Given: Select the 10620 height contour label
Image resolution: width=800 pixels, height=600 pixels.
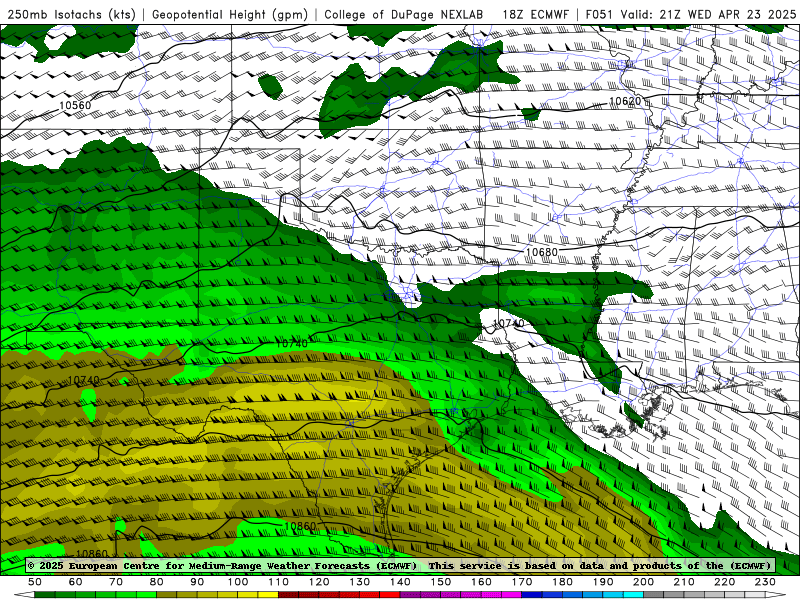Looking at the screenshot, I should (x=625, y=101).
